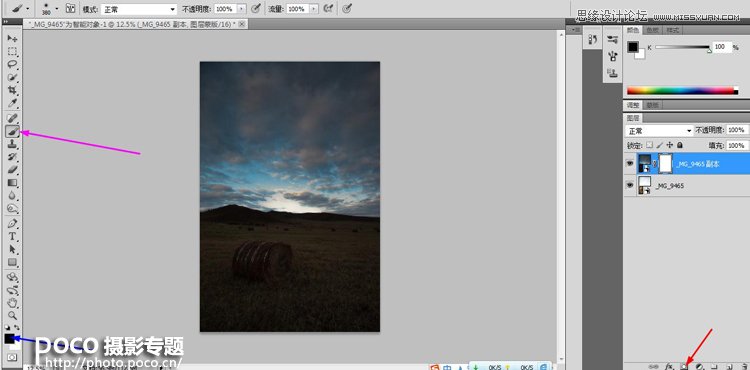Select the Eyedropper tool
Viewport: 750px width, 370px height.
click(x=12, y=103)
